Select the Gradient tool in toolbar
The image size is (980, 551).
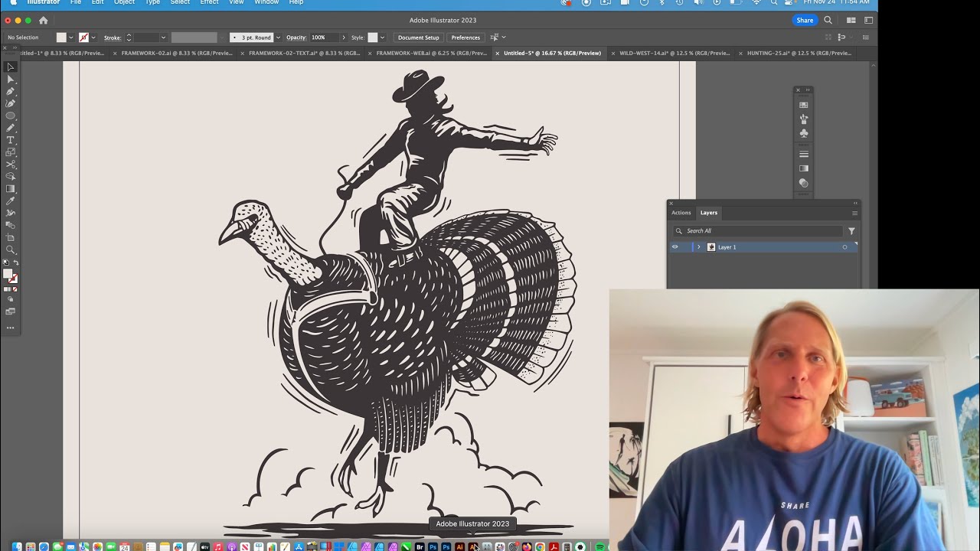[x=10, y=188]
